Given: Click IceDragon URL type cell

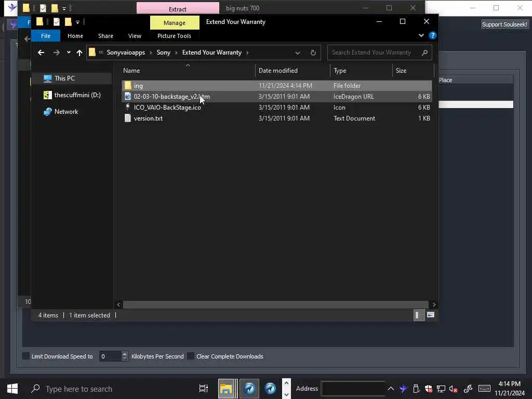Looking at the screenshot, I should click(353, 97).
